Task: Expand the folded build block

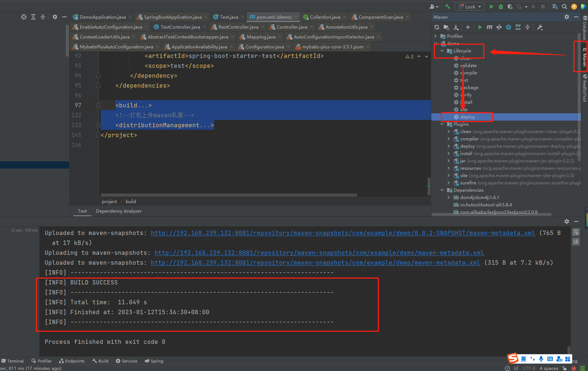Action: click(98, 105)
